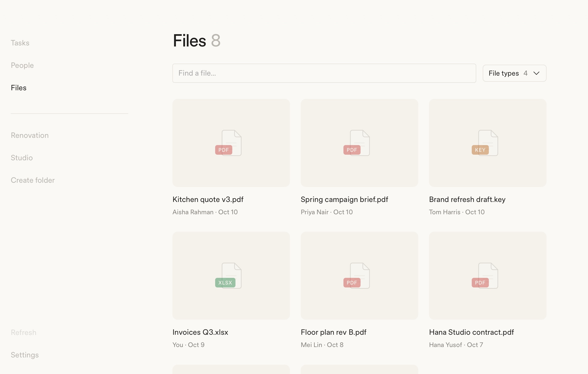The height and width of the screenshot is (374, 588).
Task: Click the Brand refresh draft.key file name
Action: click(467, 200)
